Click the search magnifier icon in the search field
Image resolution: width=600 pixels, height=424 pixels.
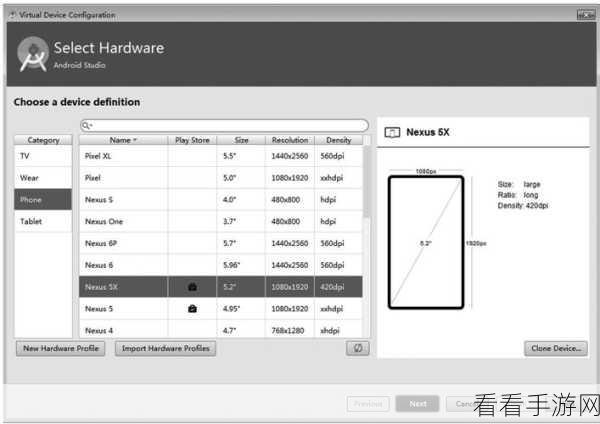coord(86,126)
